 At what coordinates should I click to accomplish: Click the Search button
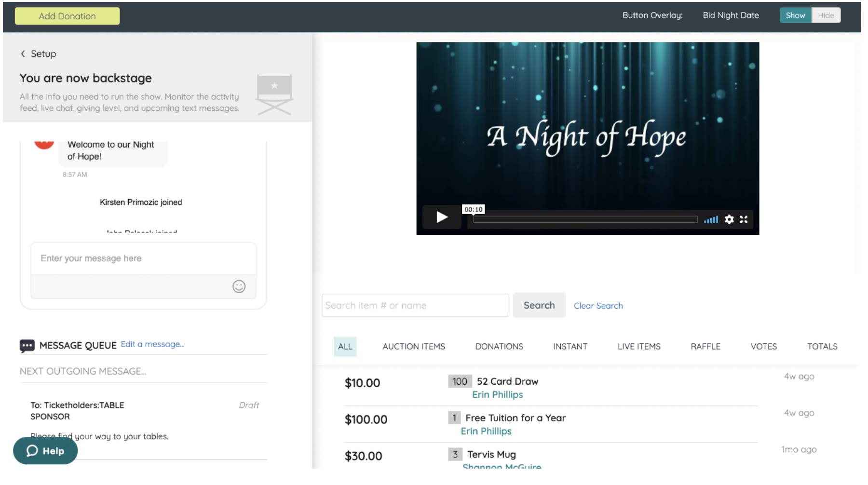(x=539, y=305)
